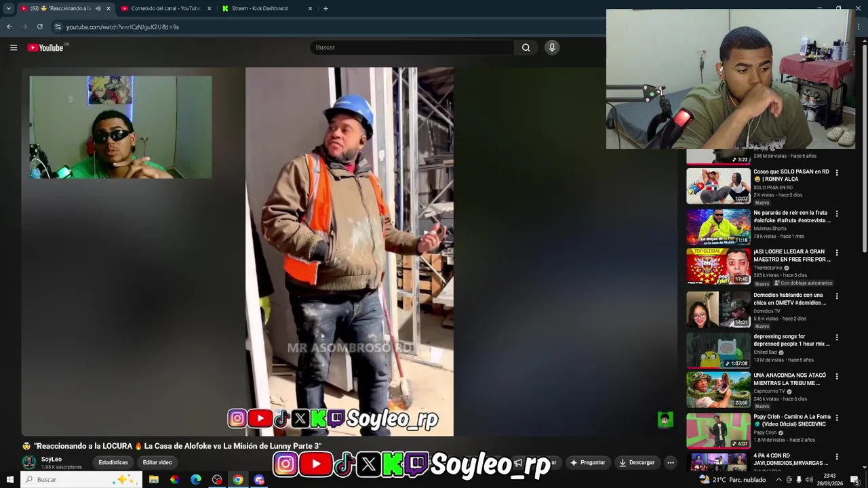This screenshot has height=488, width=868.
Task: Click the magnifier search button
Action: [x=526, y=47]
